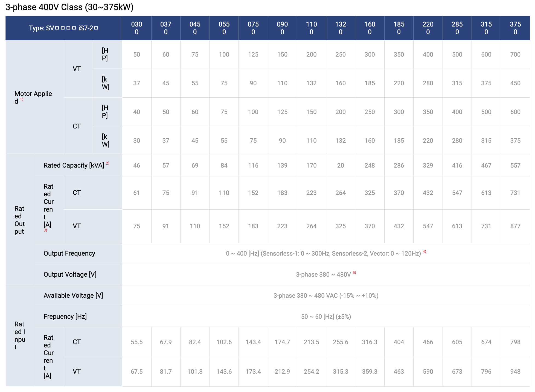Screen dimensions: 535x392
Task: Click the 'Motor Applied' row label
Action: click(x=33, y=98)
